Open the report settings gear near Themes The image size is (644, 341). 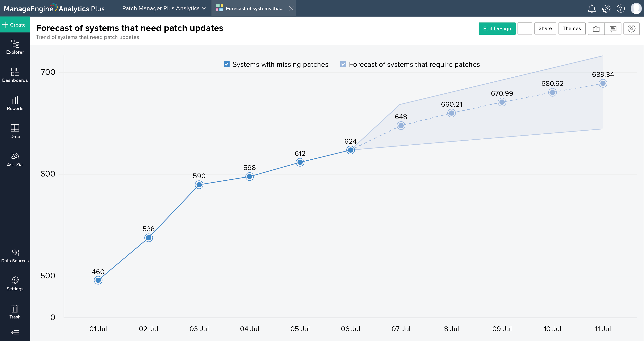pyautogui.click(x=631, y=29)
